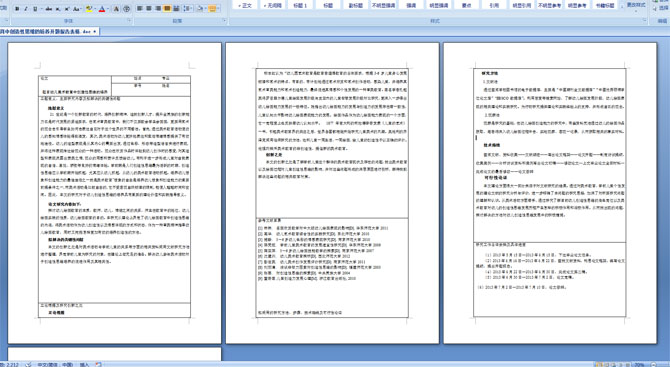This screenshot has height=367, width=670.
Task: Apply subscript formatting
Action: click(58, 9)
